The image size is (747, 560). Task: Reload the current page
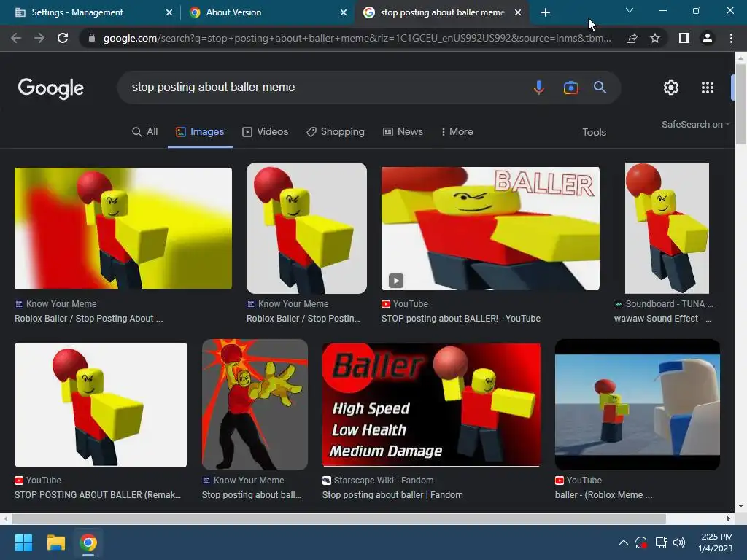tap(63, 38)
